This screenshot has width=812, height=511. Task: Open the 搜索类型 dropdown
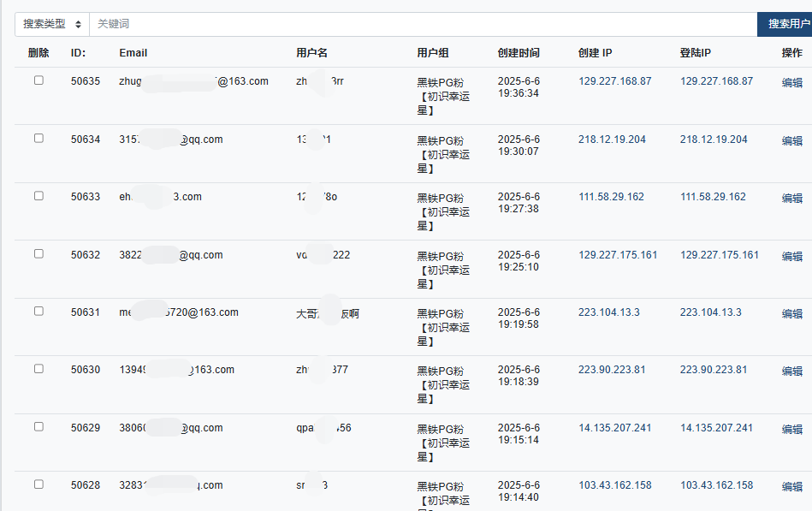[52, 24]
